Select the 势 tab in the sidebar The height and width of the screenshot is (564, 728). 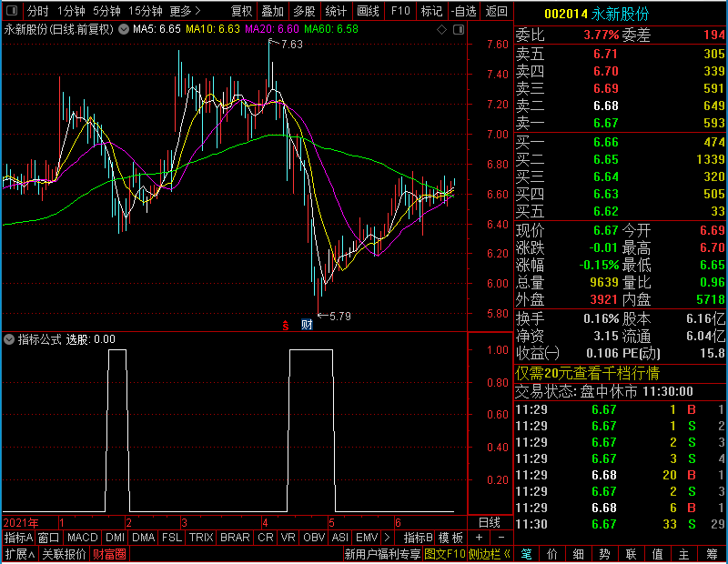(604, 554)
